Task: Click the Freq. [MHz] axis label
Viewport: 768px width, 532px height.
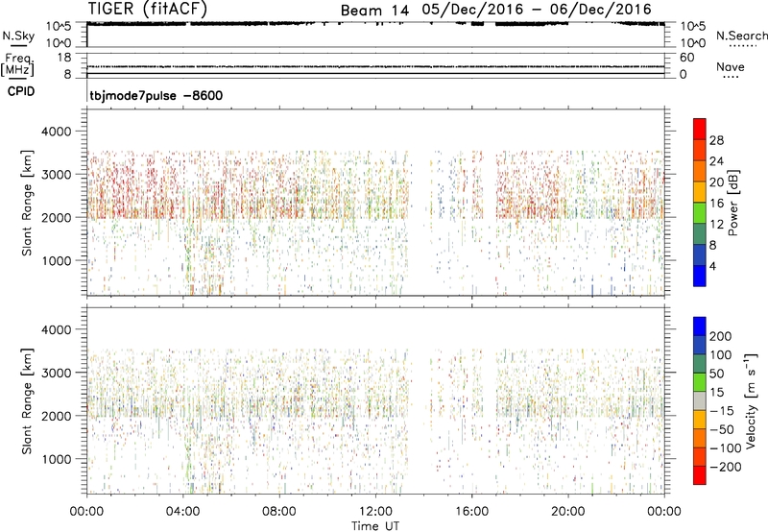Action: click(x=18, y=65)
